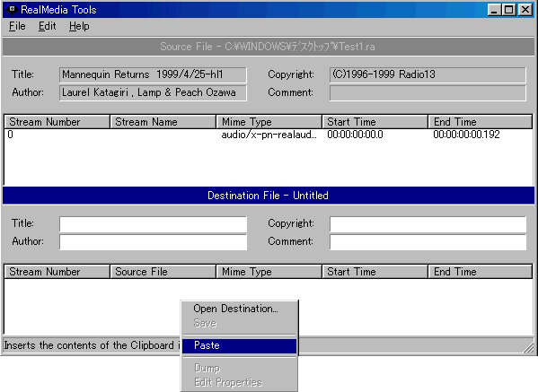The height and width of the screenshot is (392, 538).
Task: Click the window resize grip in status bar
Action: coord(529,347)
